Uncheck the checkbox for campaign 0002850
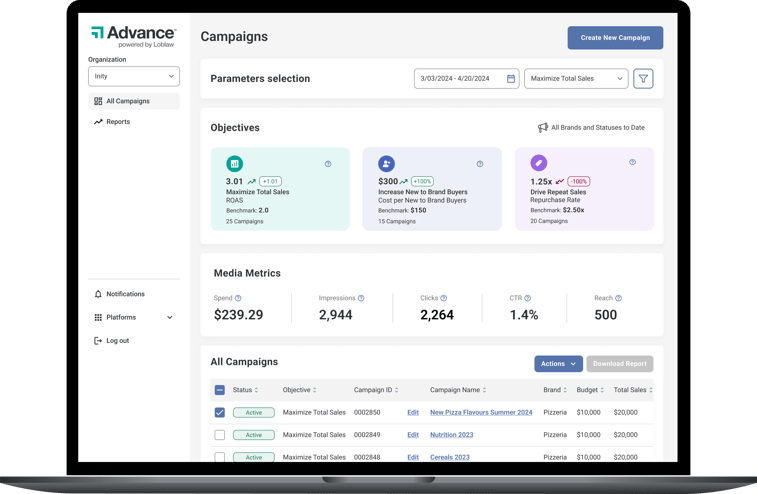 click(x=220, y=412)
